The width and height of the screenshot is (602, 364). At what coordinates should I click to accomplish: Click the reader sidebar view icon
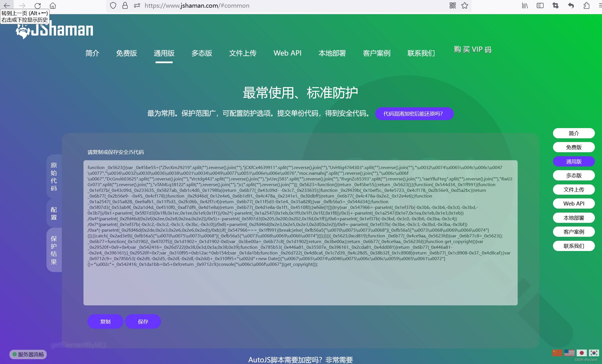[540, 5]
